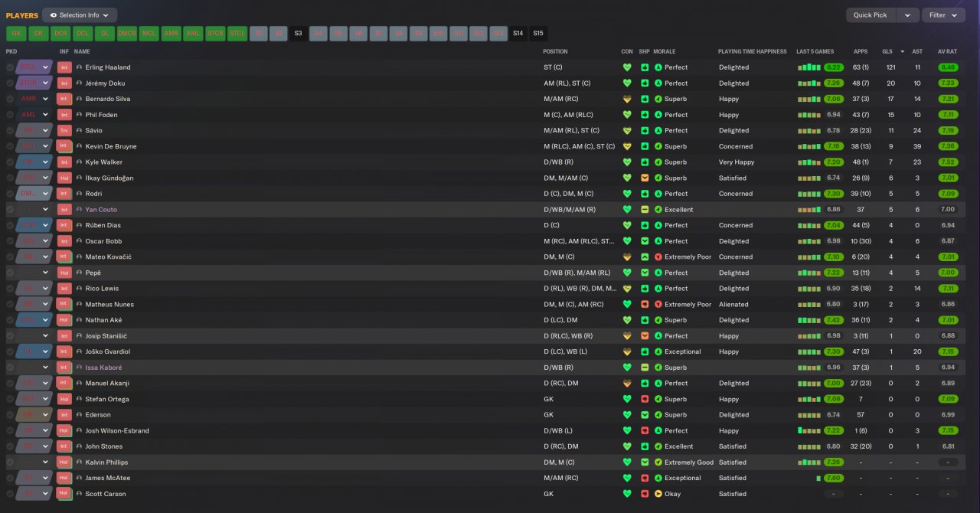This screenshot has width=980, height=513.
Task: Toggle the picked checkmark for Rúben Dias
Action: (10, 225)
